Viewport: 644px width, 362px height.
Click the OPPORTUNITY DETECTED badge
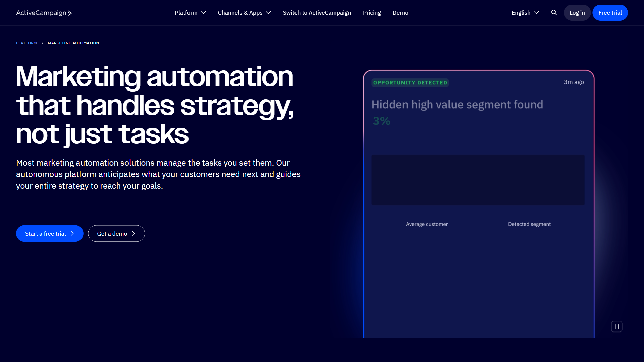410,83
